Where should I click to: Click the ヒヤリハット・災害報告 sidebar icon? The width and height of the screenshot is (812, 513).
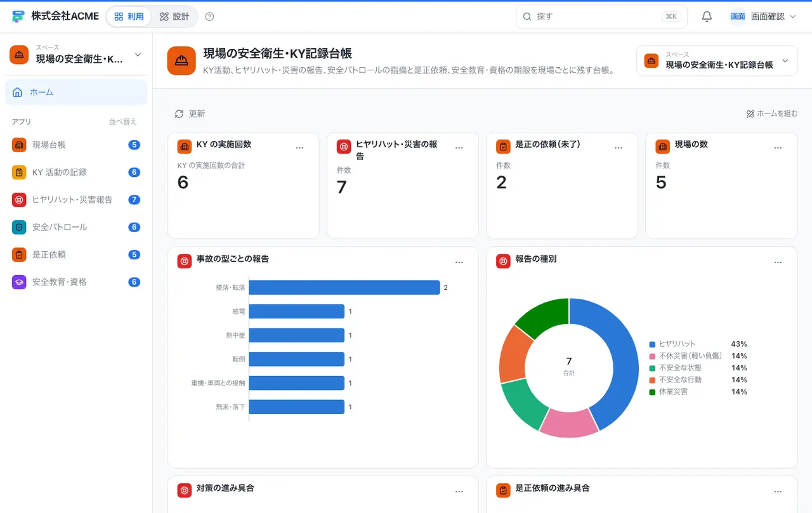coord(19,200)
